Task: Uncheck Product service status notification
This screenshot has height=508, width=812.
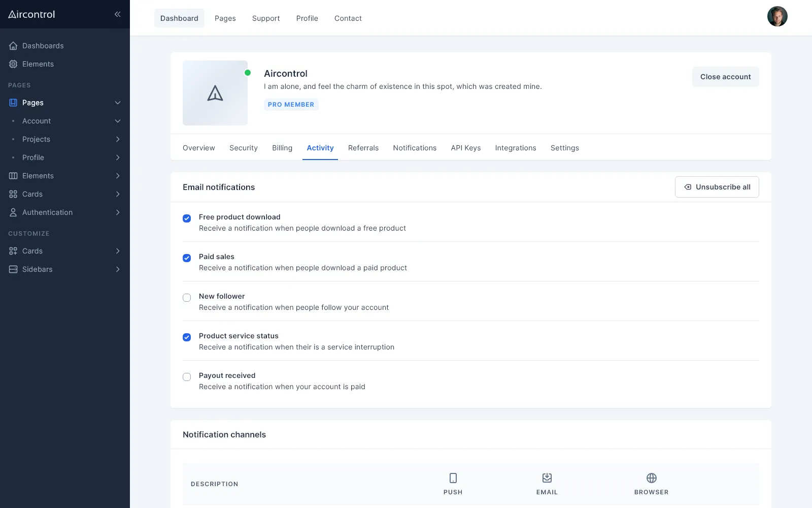Action: pos(187,337)
